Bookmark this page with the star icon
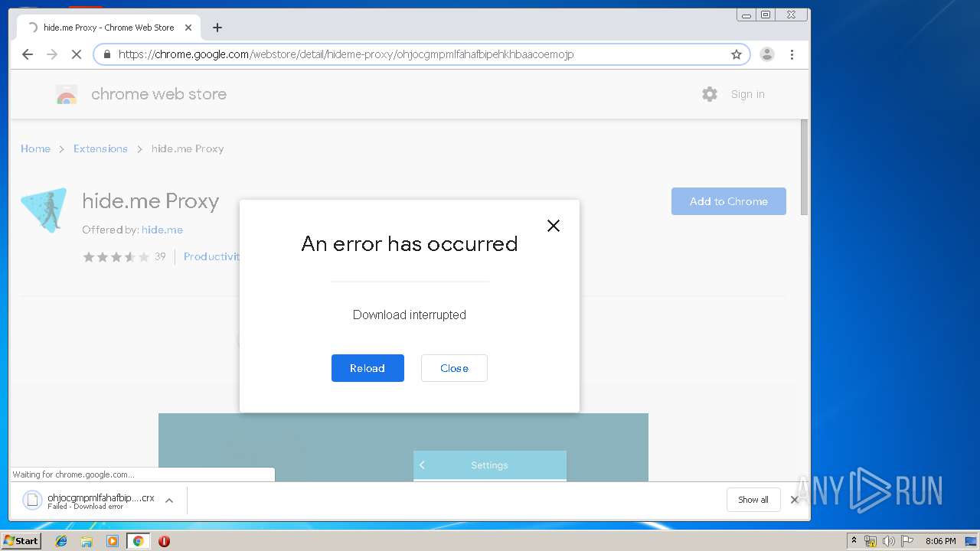Image resolution: width=980 pixels, height=551 pixels. [737, 54]
